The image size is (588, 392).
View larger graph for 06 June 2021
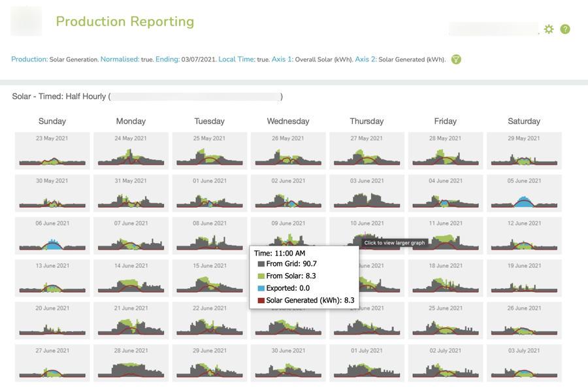[52, 236]
